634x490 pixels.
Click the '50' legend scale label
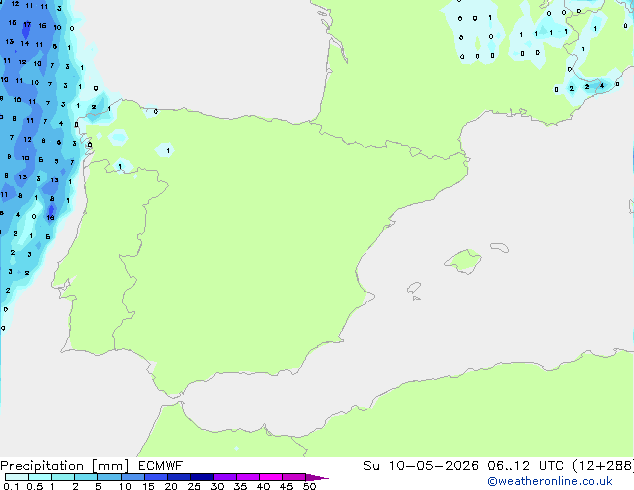coord(309,486)
